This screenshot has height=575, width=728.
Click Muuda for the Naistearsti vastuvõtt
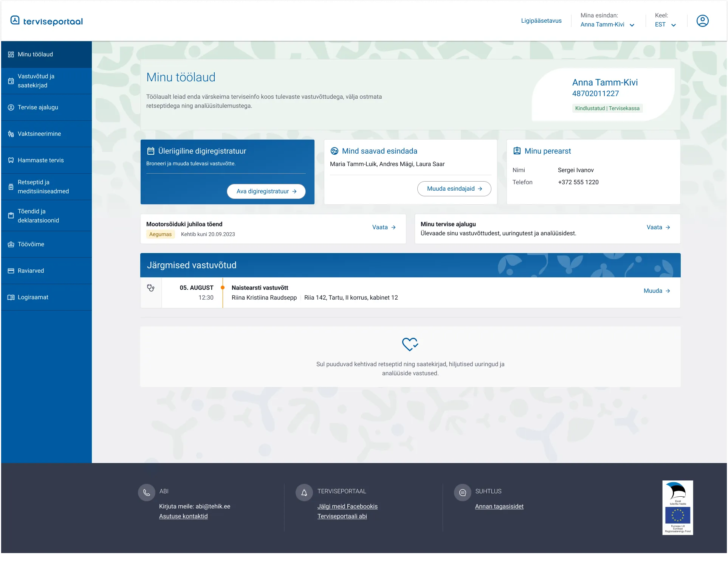657,291
